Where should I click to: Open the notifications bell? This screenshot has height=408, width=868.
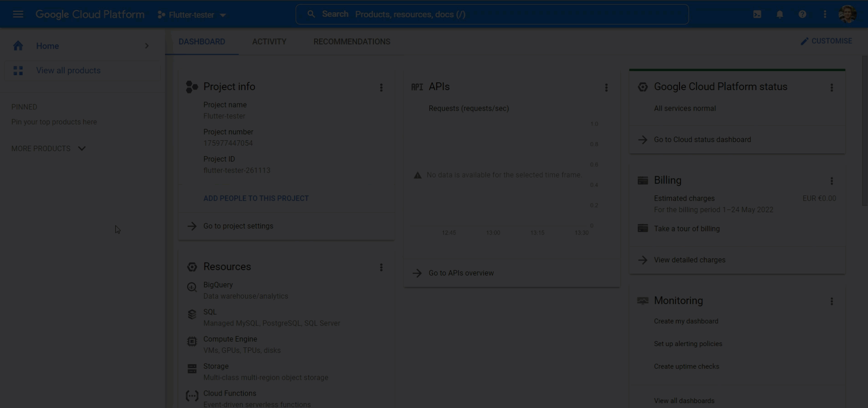780,15
